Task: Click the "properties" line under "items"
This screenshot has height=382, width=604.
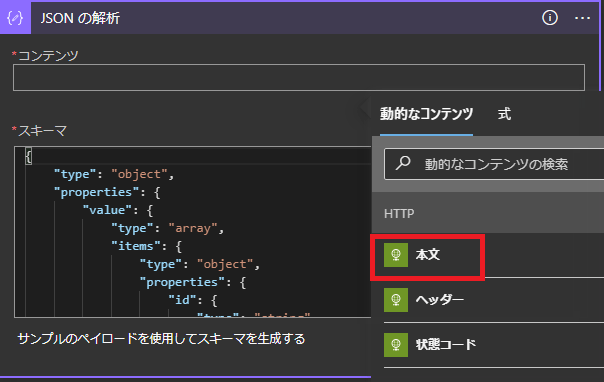Action: click(x=192, y=282)
